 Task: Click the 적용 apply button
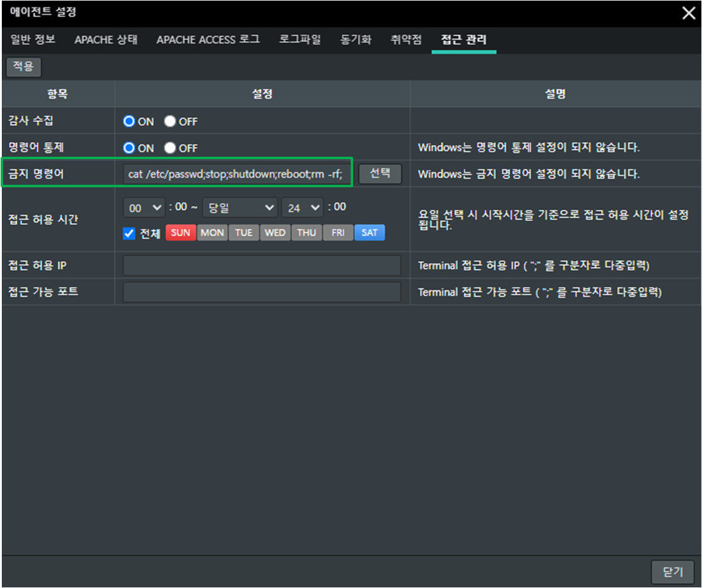click(x=24, y=66)
